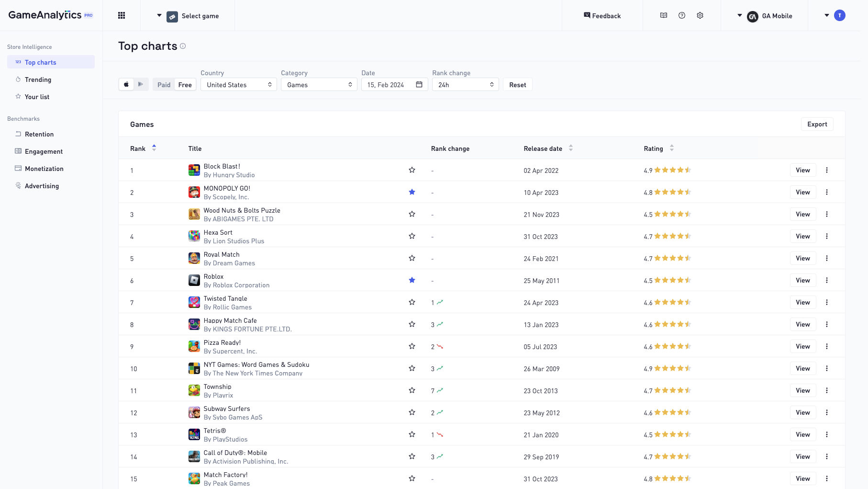The height and width of the screenshot is (489, 868).
Task: Star NYT Games row
Action: 412,368
